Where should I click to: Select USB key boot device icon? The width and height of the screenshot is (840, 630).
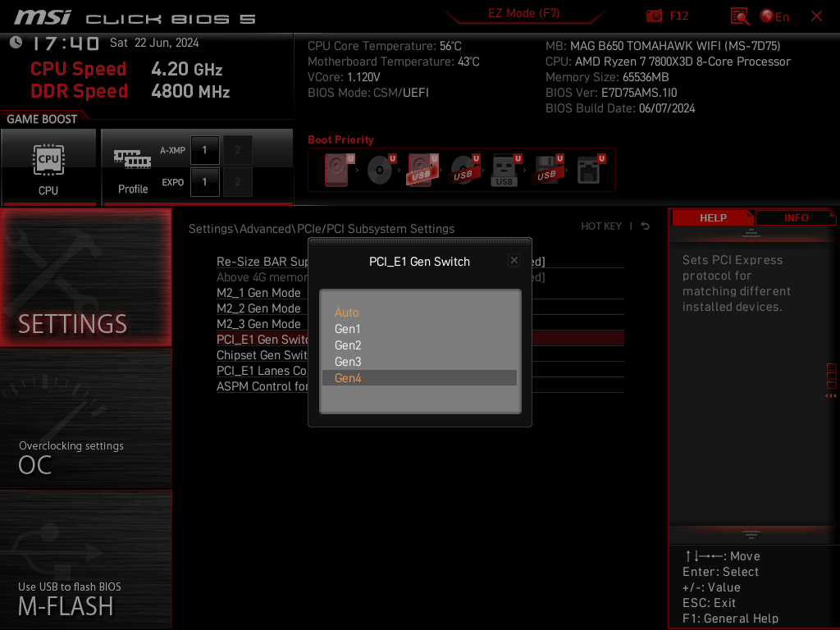(x=505, y=169)
